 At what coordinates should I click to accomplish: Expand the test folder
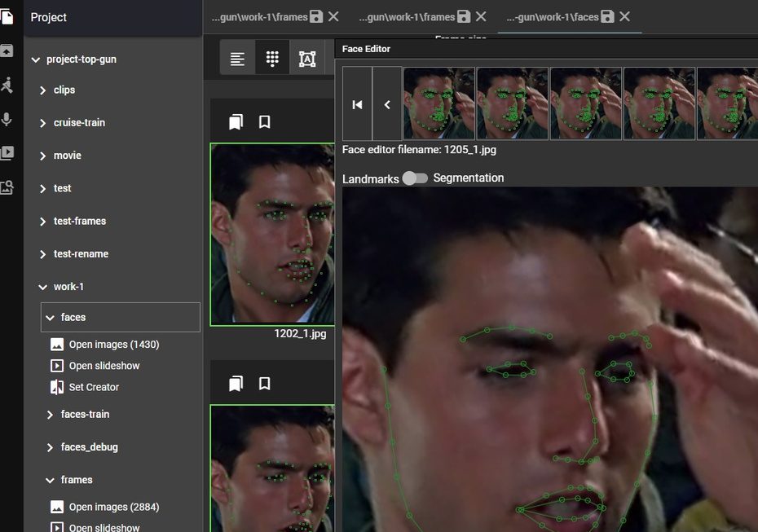[x=42, y=189]
